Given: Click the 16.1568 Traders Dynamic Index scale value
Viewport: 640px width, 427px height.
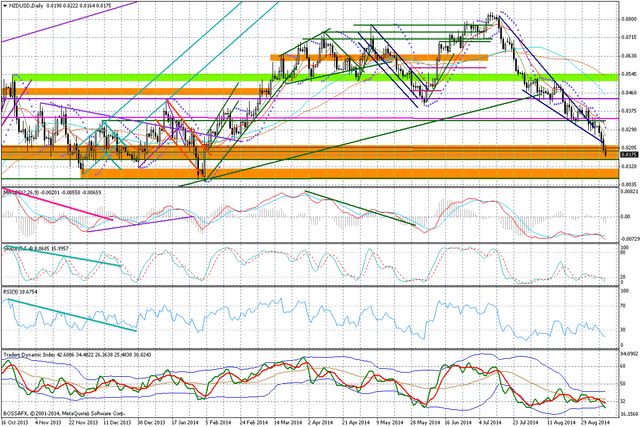Looking at the screenshot, I should click(629, 414).
